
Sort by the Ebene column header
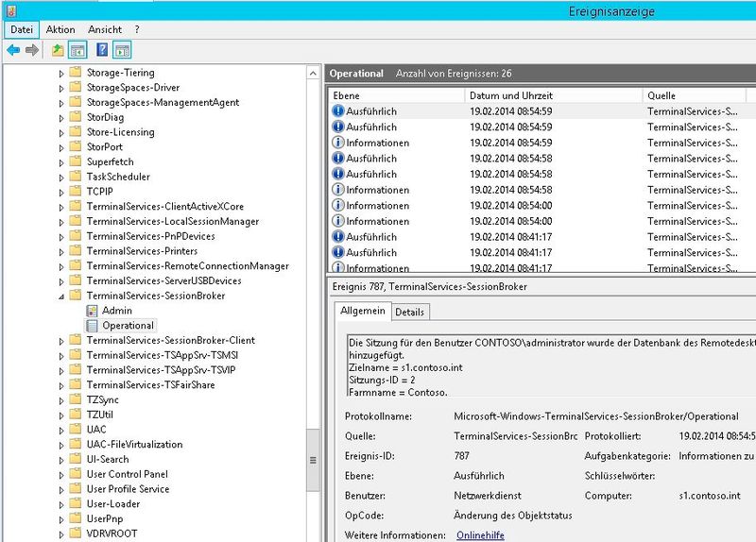[x=396, y=95]
